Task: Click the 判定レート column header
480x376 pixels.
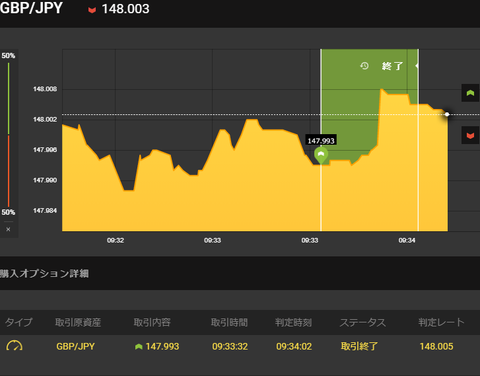Action: click(x=441, y=322)
